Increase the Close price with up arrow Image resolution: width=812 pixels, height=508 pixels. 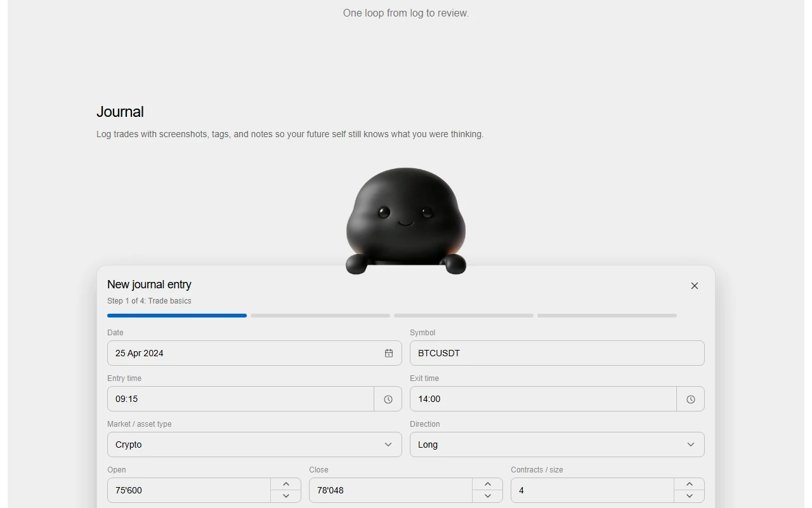click(x=488, y=484)
